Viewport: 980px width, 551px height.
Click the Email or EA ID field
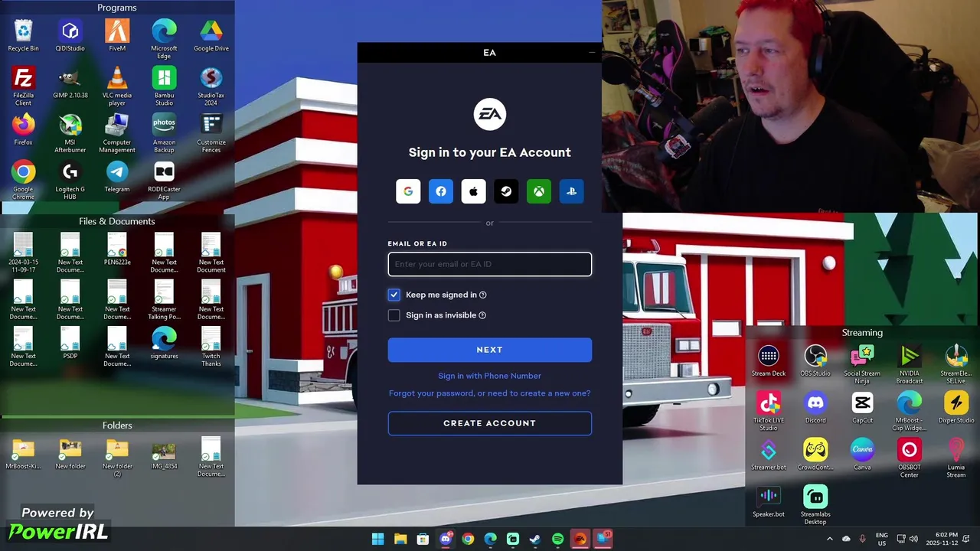490,264
